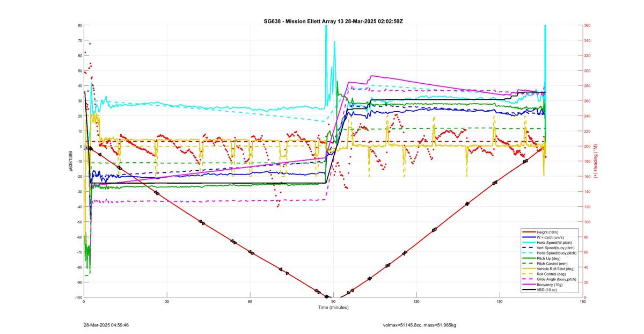Viewport: 644px width, 334px height.
Task: Click the 'Buoyancy (10g)' legend entry
Action: click(550, 285)
